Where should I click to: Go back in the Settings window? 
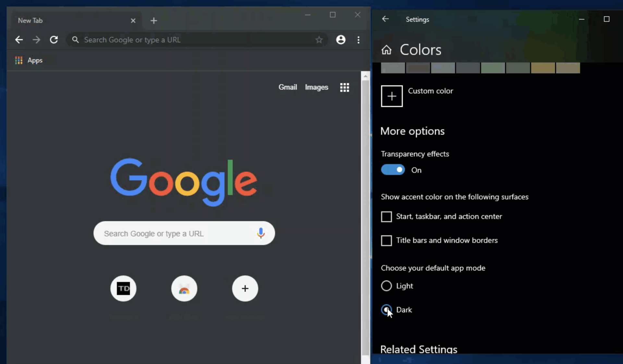[x=385, y=19]
